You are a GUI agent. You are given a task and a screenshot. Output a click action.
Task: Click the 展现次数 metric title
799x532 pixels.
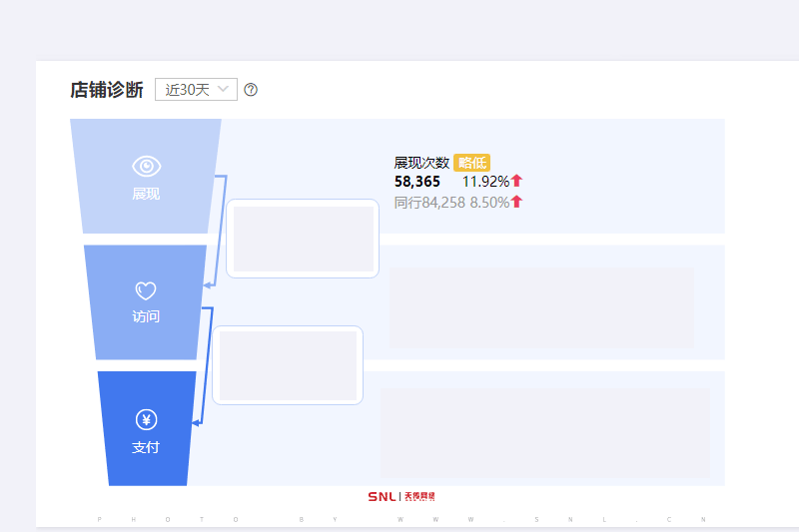[421, 163]
